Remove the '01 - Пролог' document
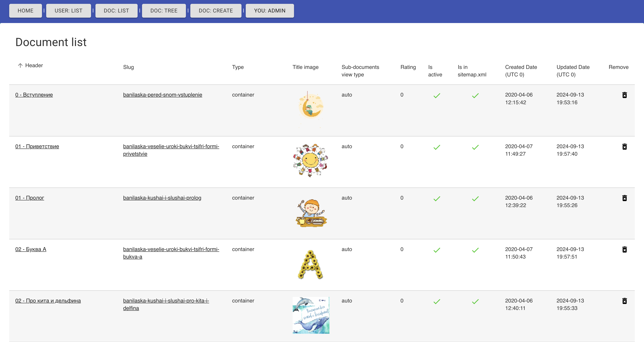The height and width of the screenshot is (342, 644). click(624, 198)
